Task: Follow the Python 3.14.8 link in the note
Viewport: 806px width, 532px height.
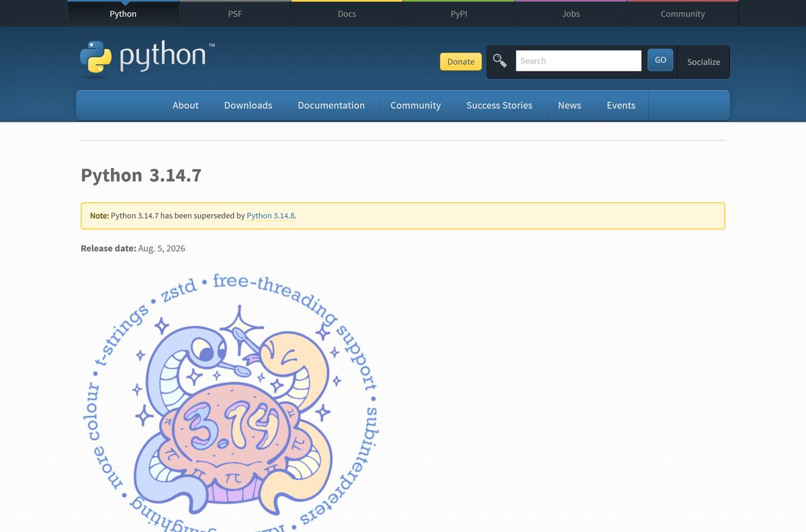Action: pos(271,216)
